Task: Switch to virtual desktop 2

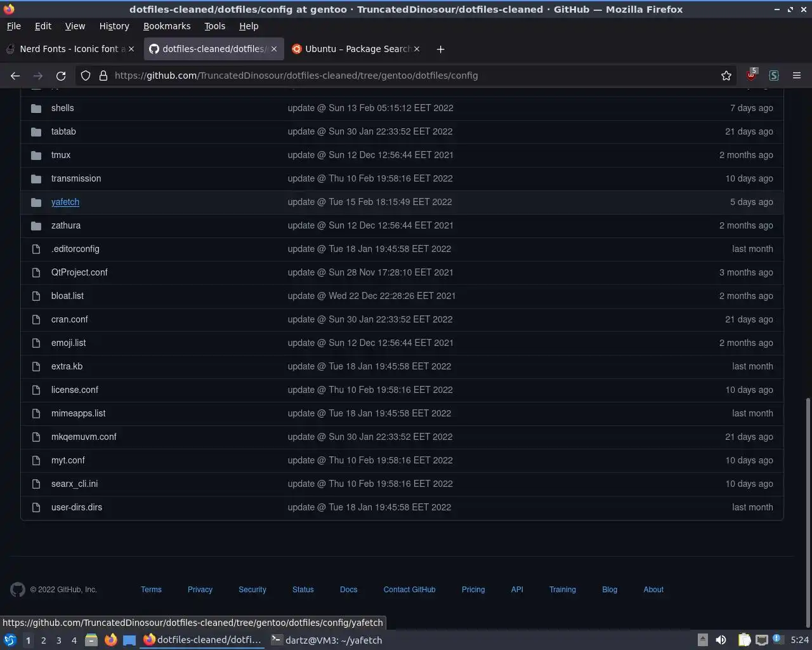Action: pos(43,640)
